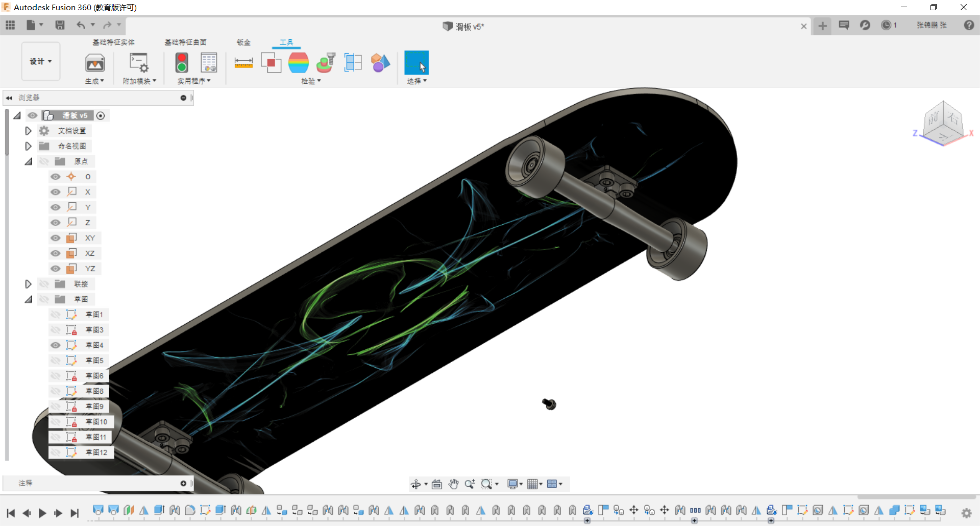Click the component color cycling shapes icon
The image size is (980, 526).
coord(380,63)
